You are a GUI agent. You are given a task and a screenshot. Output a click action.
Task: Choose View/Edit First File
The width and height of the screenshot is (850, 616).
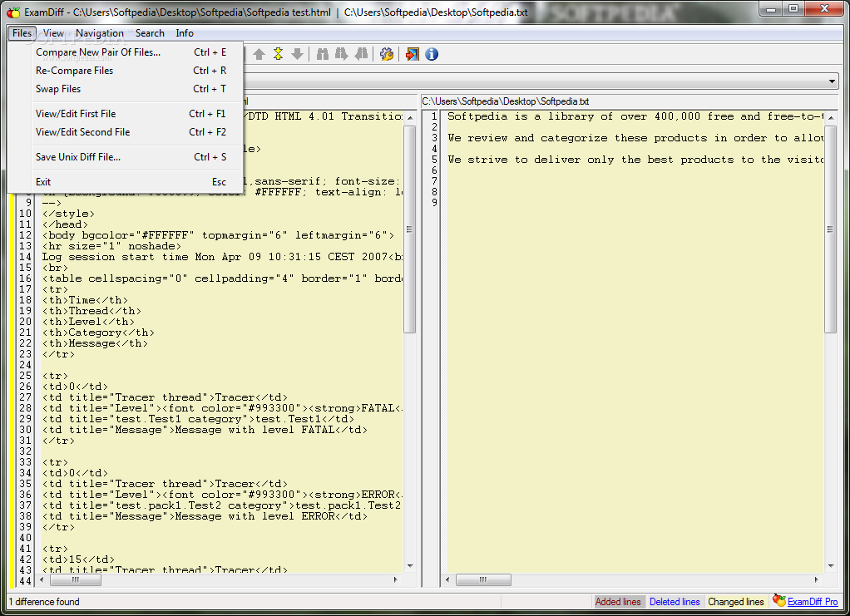[126, 114]
